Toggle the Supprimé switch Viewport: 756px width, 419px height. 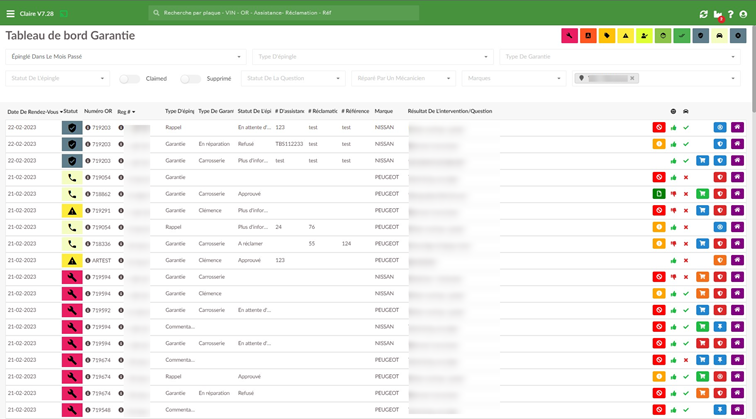click(x=190, y=79)
